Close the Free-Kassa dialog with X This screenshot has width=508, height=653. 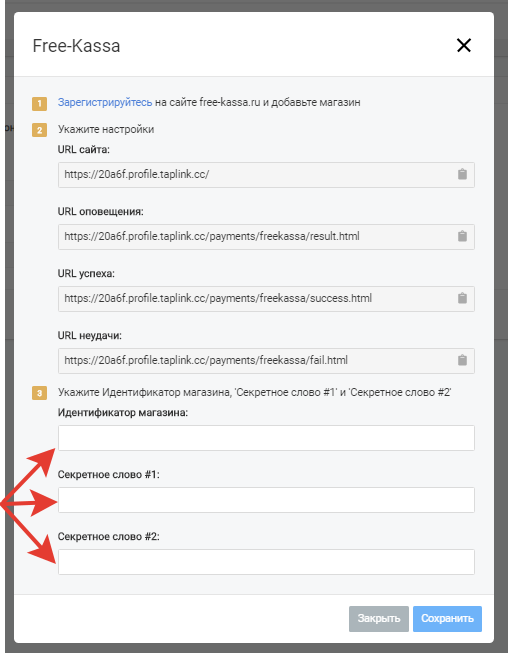point(464,45)
